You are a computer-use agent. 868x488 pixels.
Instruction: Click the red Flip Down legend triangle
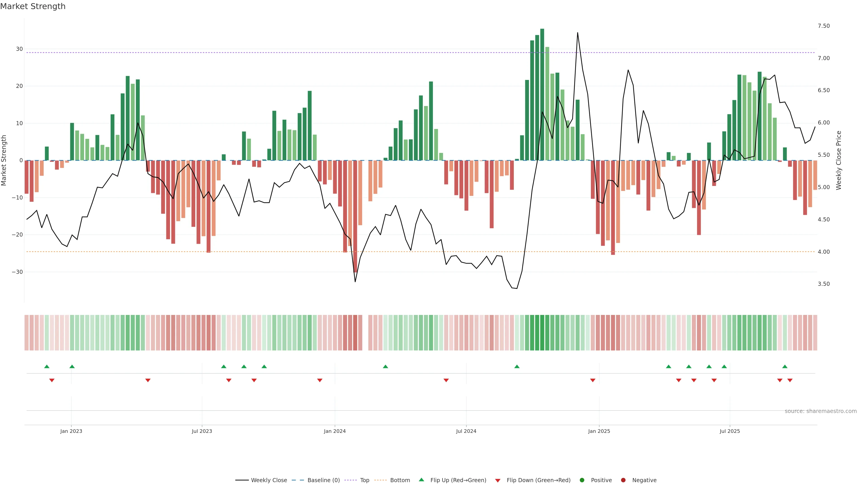click(x=498, y=481)
